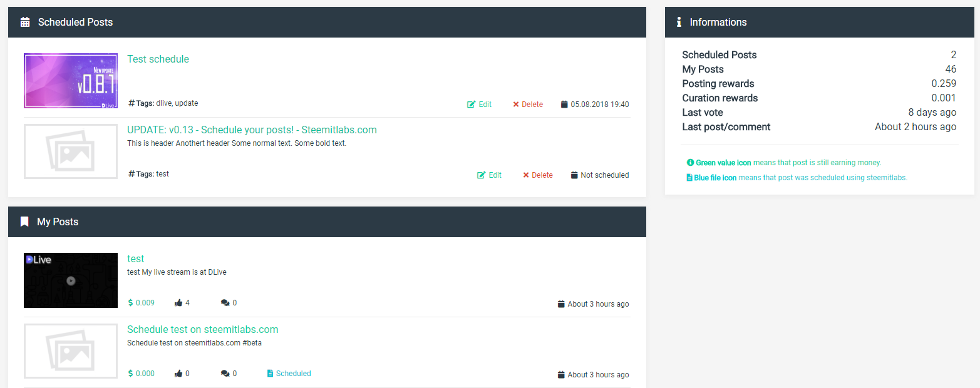Viewport: 980px width, 388px height.
Task: Click the placeholder thumbnail of UPDATE v0.13 post
Action: point(71,151)
